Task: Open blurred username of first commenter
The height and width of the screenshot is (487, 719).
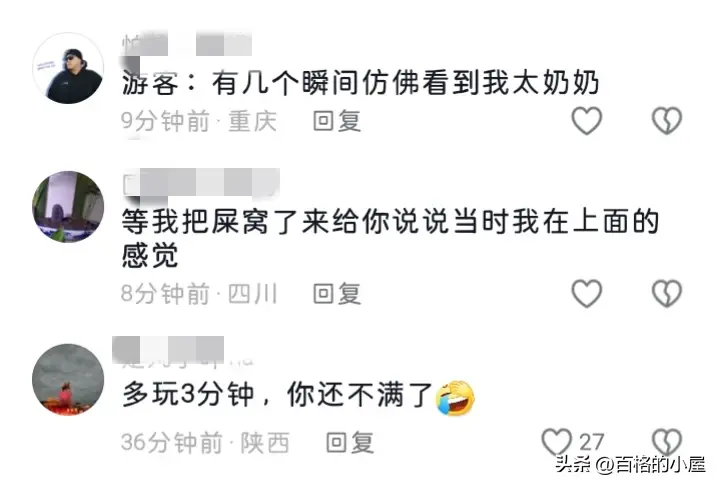Action: [187, 45]
